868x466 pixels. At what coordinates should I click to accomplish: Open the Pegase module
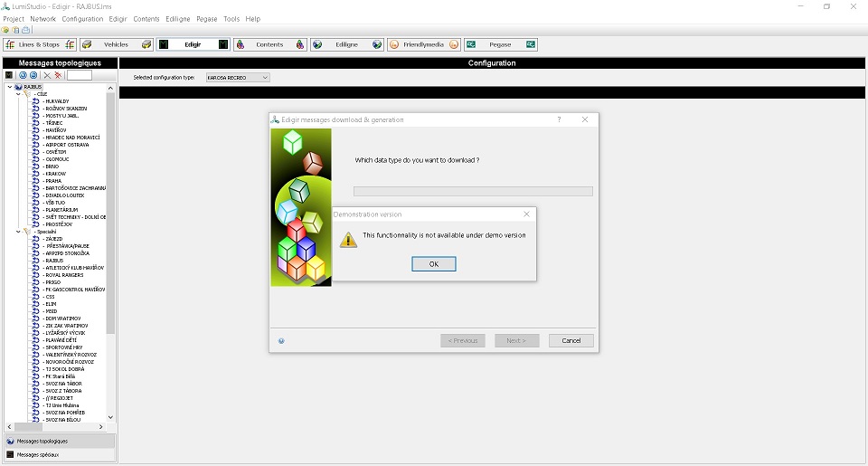click(x=500, y=44)
